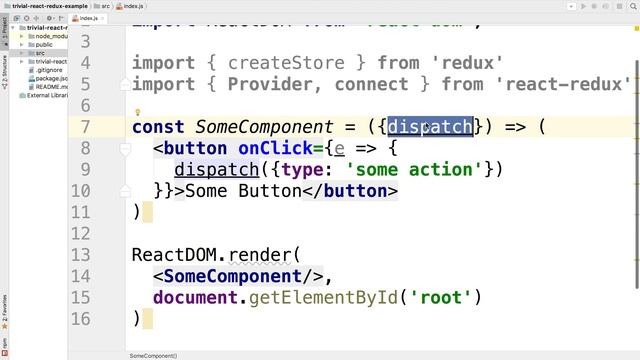Toggle the code fold marker on line 10
The width and height of the screenshot is (640, 360).
point(125,191)
